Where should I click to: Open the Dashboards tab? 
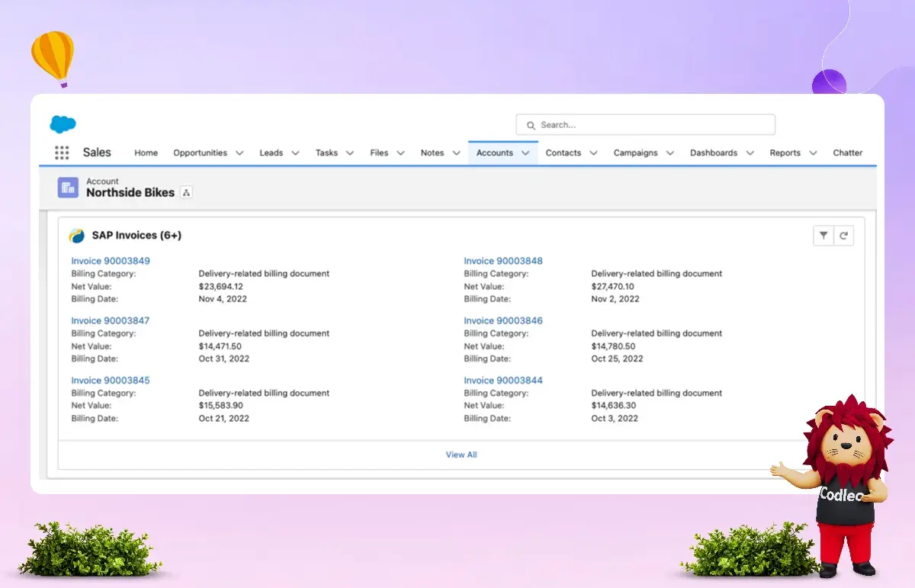click(x=714, y=153)
